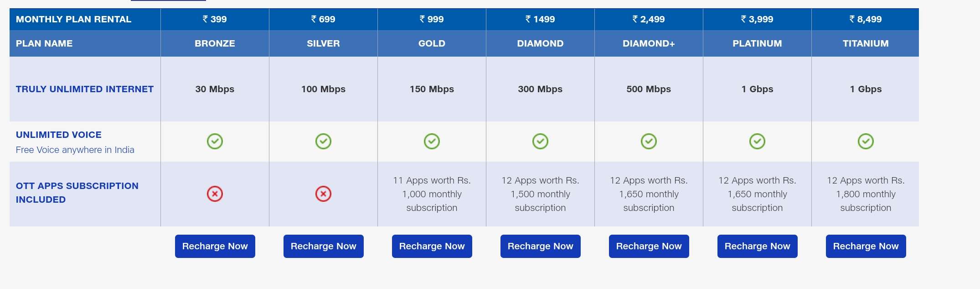Click the Gold plan unlimited voice checkmark
Viewport: 980px width, 289px height.
[x=432, y=141]
